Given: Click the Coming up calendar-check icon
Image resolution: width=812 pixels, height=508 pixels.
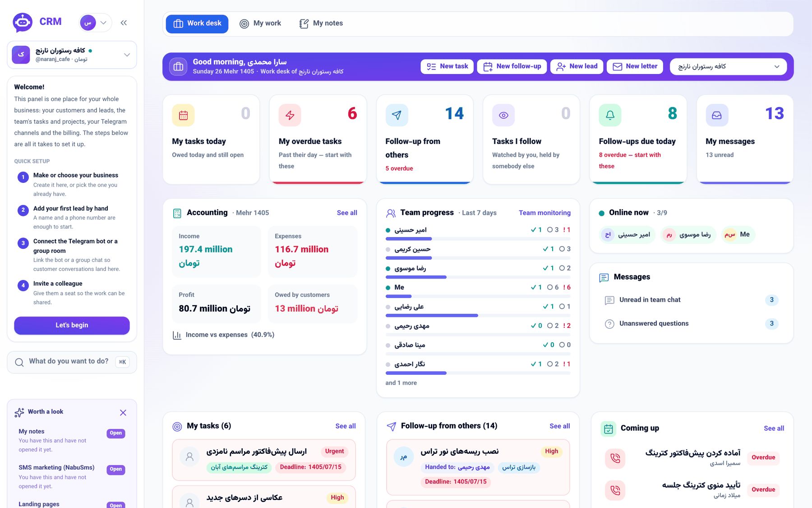Looking at the screenshot, I should pyautogui.click(x=608, y=429).
